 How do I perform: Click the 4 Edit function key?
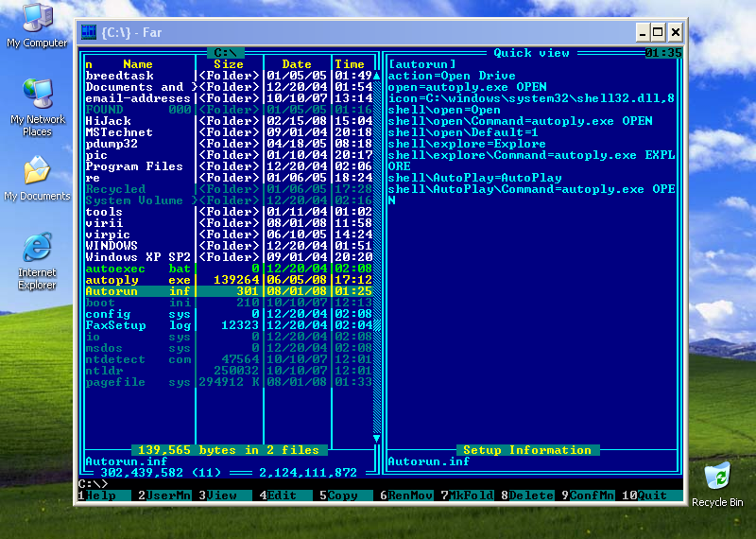(285, 496)
